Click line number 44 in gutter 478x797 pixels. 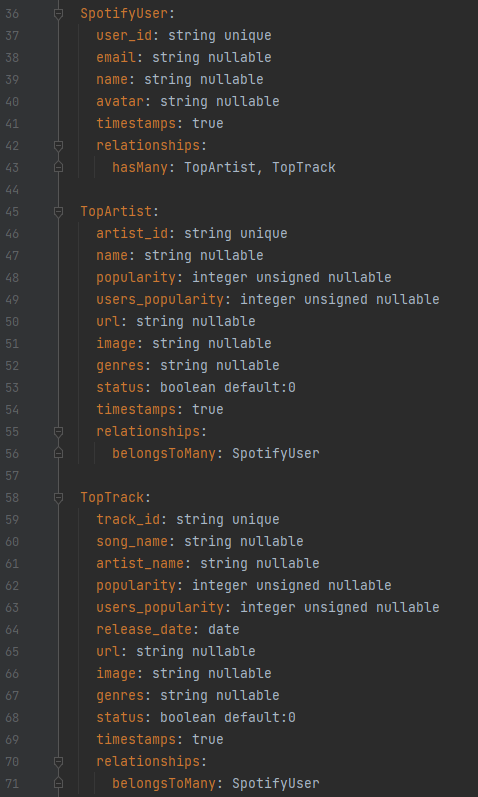click(x=12, y=190)
